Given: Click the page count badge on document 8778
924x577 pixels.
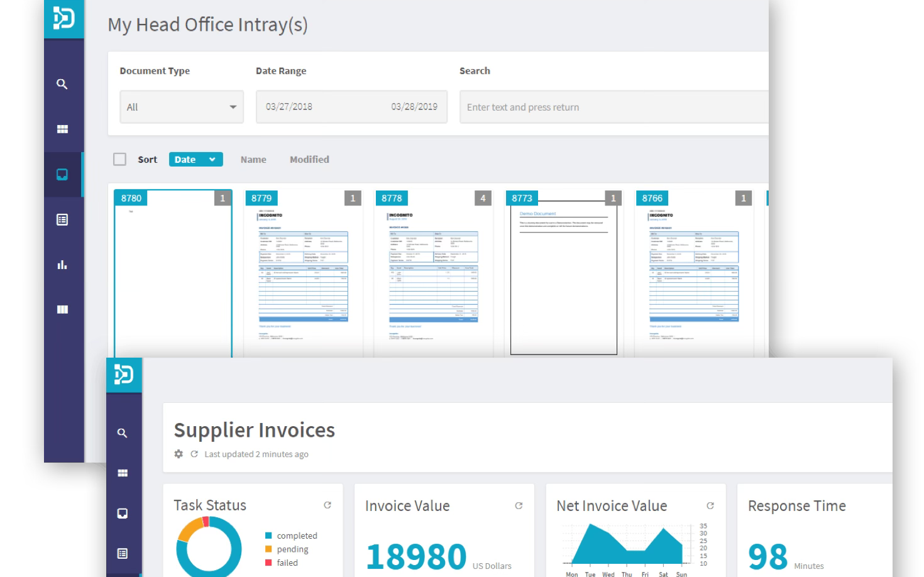Looking at the screenshot, I should (x=483, y=198).
